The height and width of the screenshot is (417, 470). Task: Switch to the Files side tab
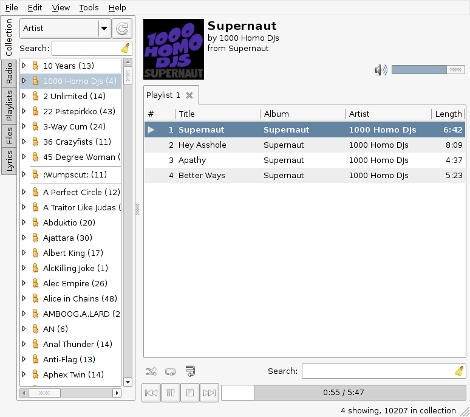[x=9, y=136]
